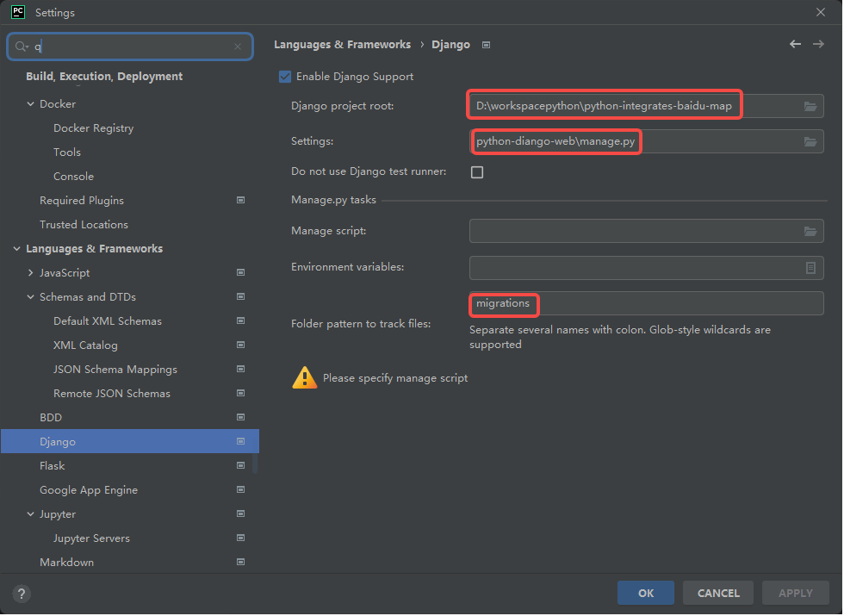This screenshot has height=616, width=844.
Task: Click the 'Manage.py tasks' section label
Action: point(334,200)
